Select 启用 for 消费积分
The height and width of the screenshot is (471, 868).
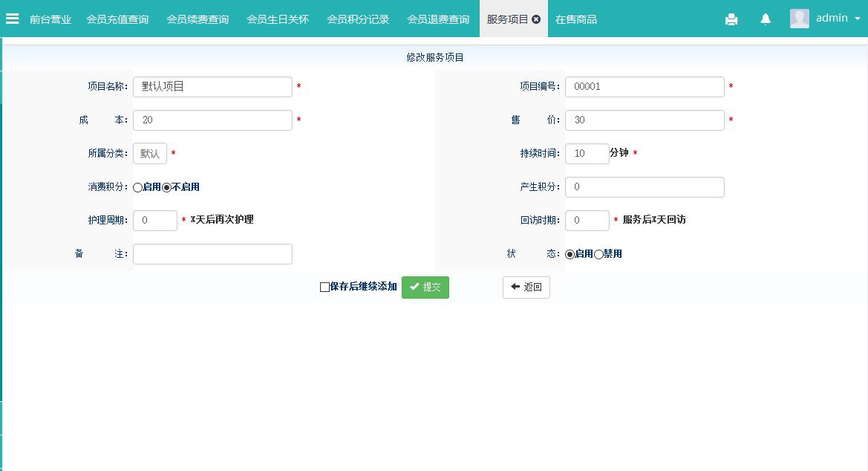[138, 188]
